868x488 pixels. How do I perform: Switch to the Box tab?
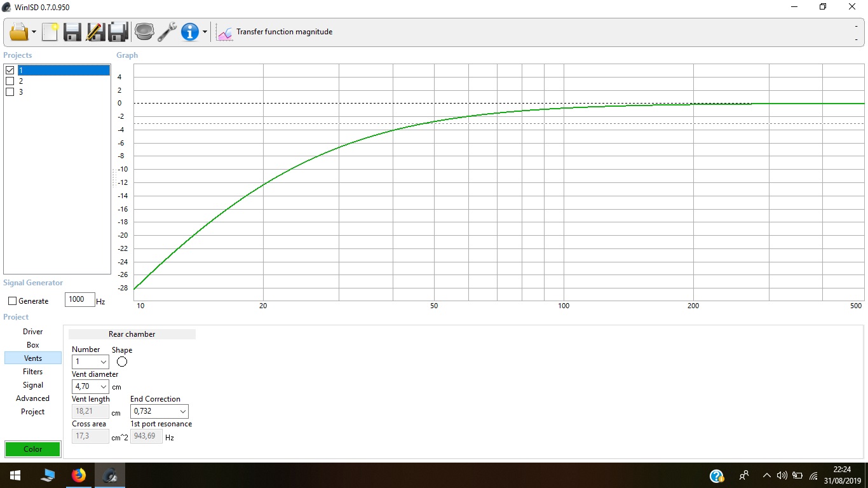click(x=33, y=345)
